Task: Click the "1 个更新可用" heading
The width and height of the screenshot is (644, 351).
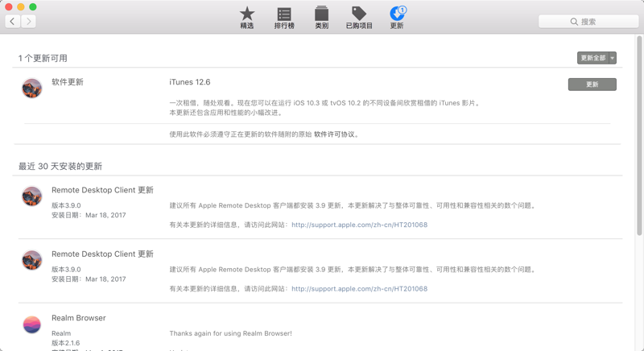Action: click(43, 58)
